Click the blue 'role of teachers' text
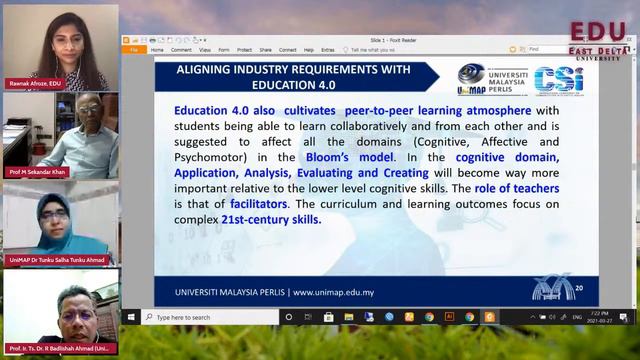 (517, 188)
